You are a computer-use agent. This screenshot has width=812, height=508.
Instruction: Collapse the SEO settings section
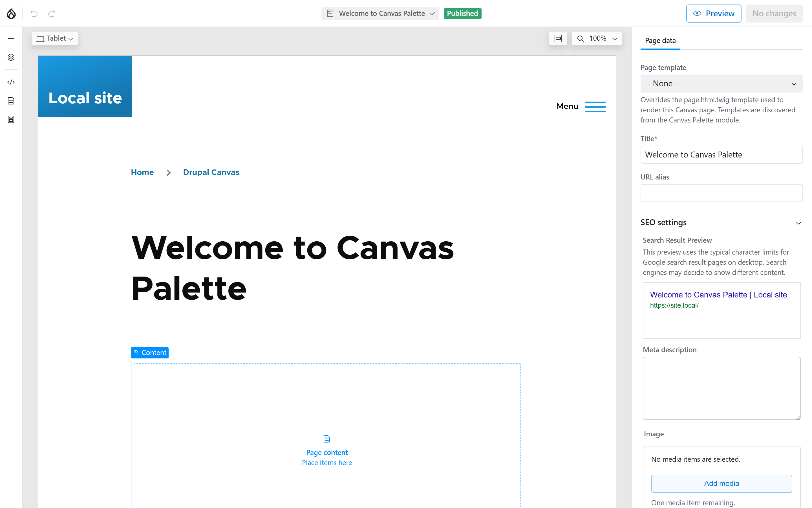[721, 222]
